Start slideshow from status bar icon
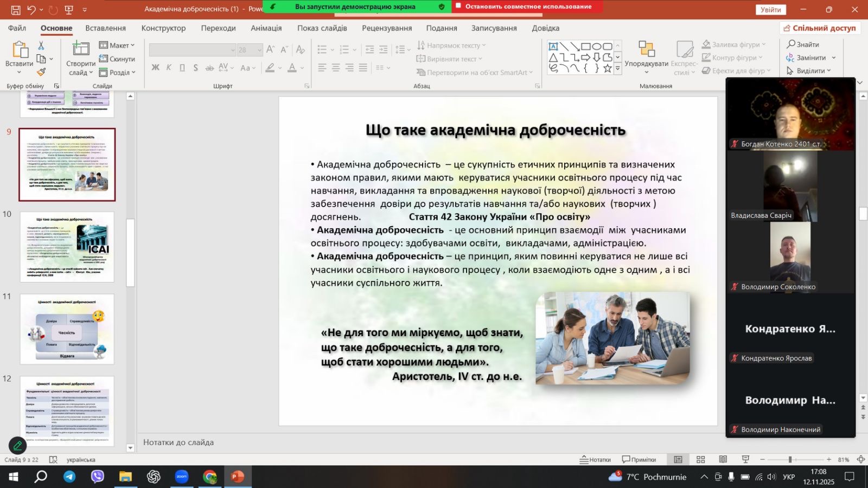 [x=745, y=459]
